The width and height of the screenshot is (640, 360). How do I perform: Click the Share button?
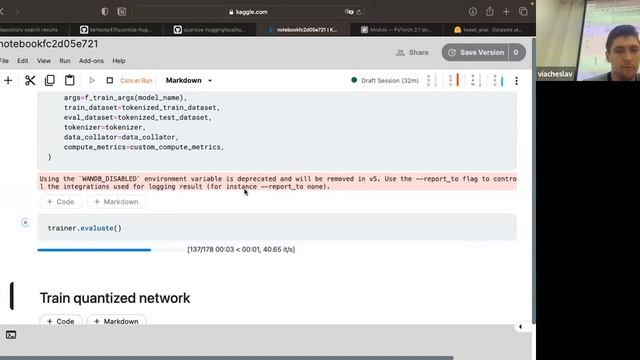[x=413, y=53]
